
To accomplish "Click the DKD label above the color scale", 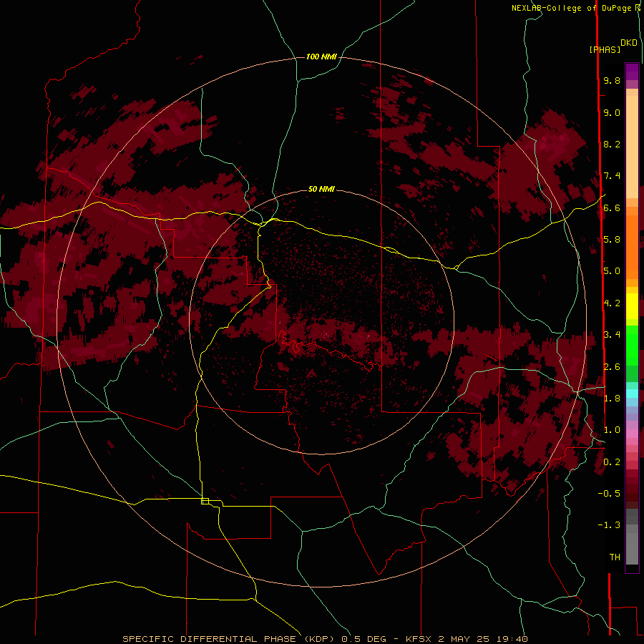I will click(x=629, y=43).
